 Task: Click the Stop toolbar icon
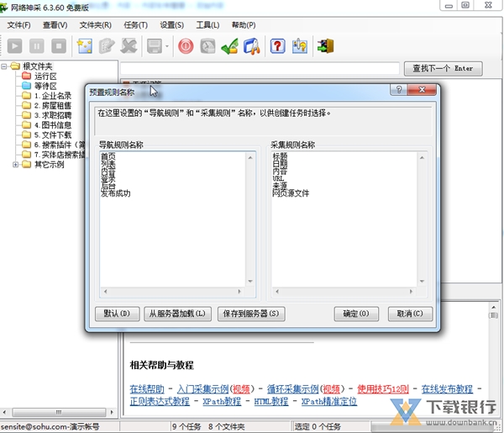pos(59,46)
